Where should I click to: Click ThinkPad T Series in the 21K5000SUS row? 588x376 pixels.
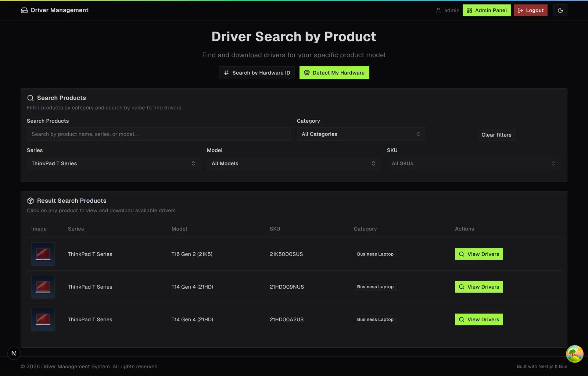[90, 254]
